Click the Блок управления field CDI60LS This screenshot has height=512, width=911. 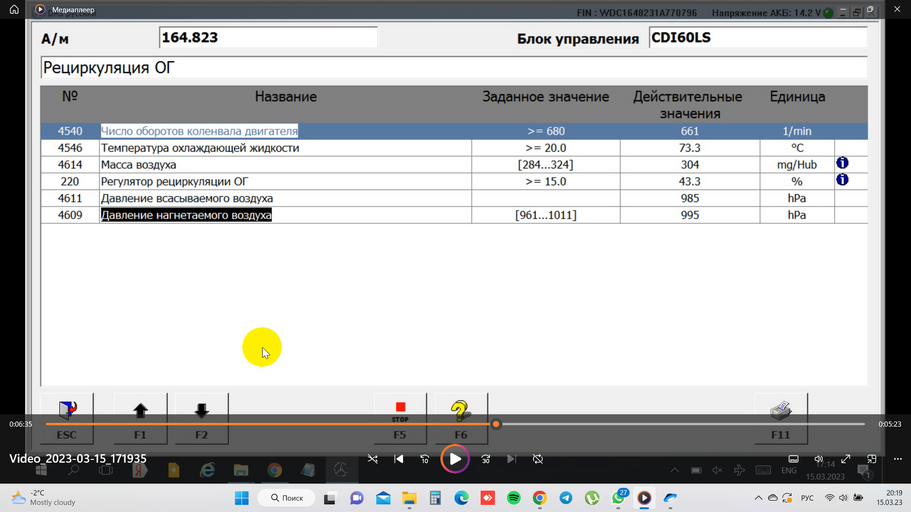(758, 38)
